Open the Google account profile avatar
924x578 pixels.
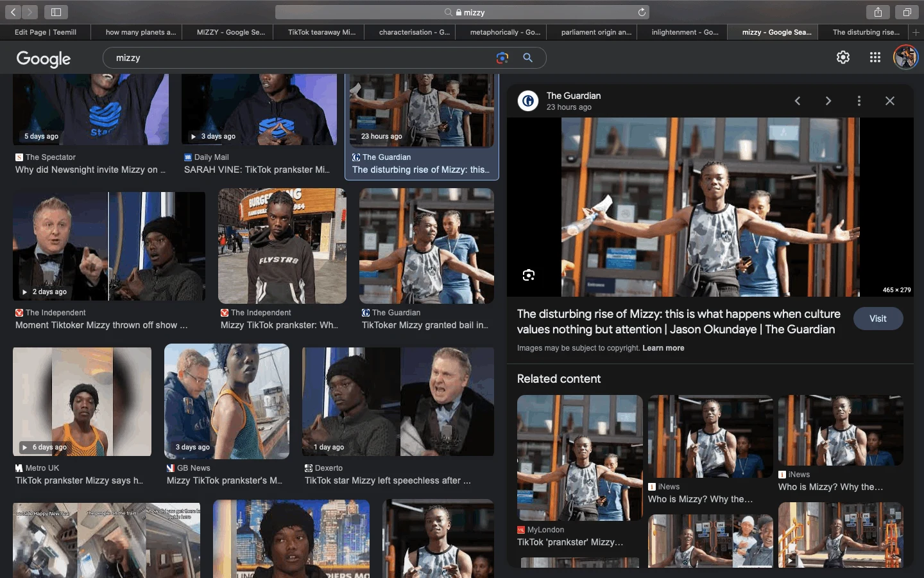point(905,57)
